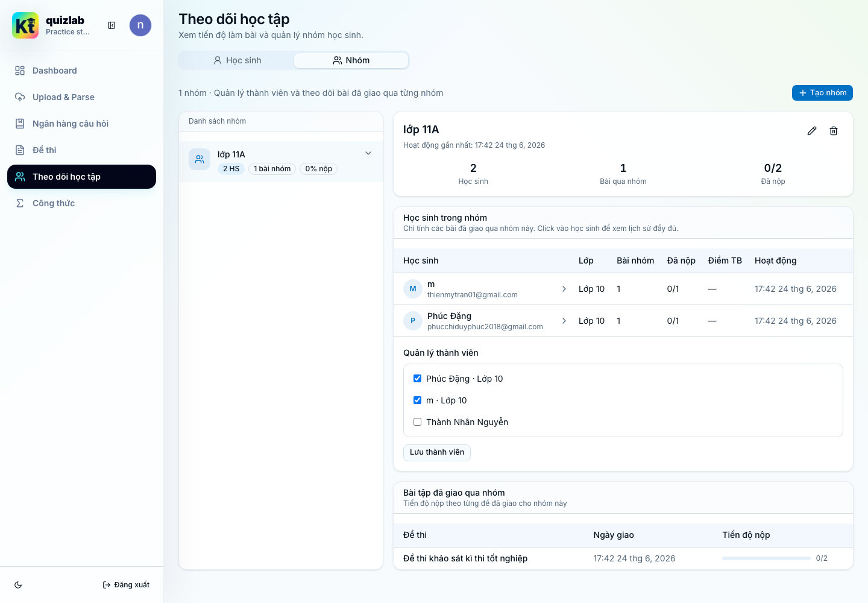Image resolution: width=868 pixels, height=603 pixels.
Task: Click the M avatar of student m
Action: [x=413, y=289]
